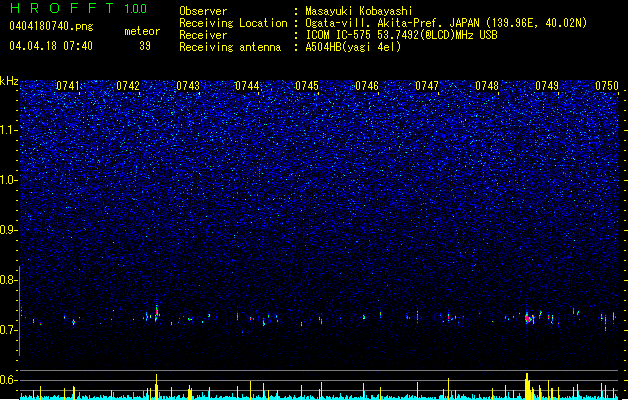
Task: Click the 0741 time marker
Action: tap(67, 86)
